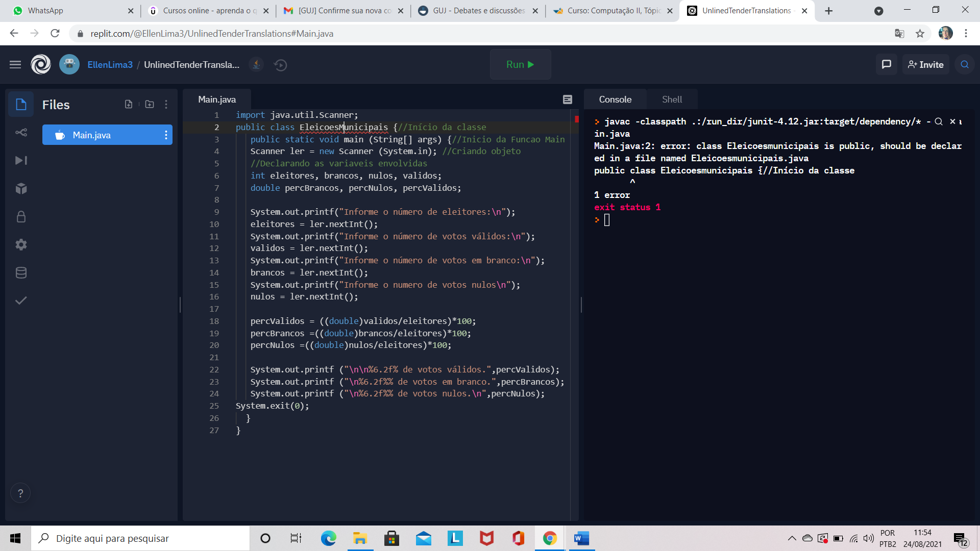Select the Files sidebar icon
Image resolution: width=980 pixels, height=551 pixels.
point(21,105)
